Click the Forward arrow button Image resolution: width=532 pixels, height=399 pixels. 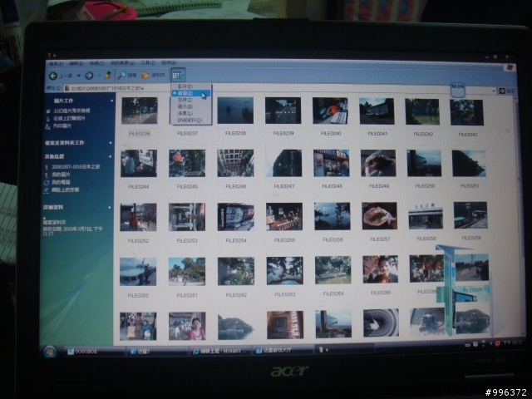click(89, 76)
